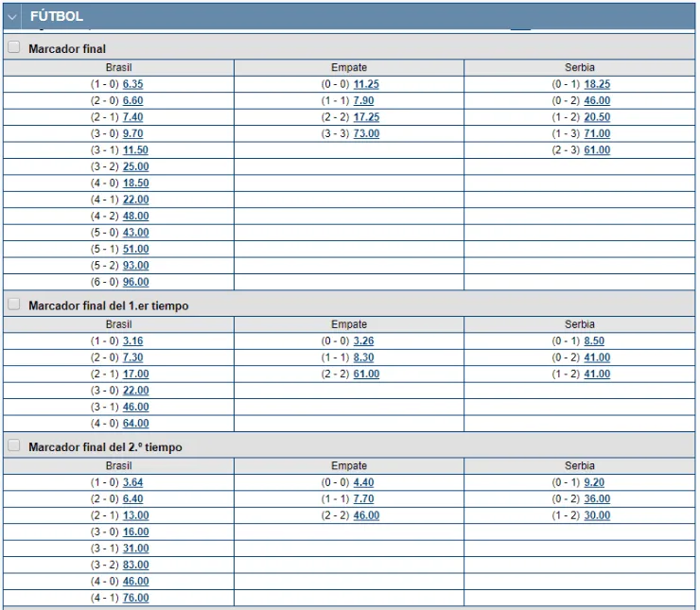The image size is (700, 610).
Task: Pick first half Brasil 1-0 odds 3.16
Action: 132,340
